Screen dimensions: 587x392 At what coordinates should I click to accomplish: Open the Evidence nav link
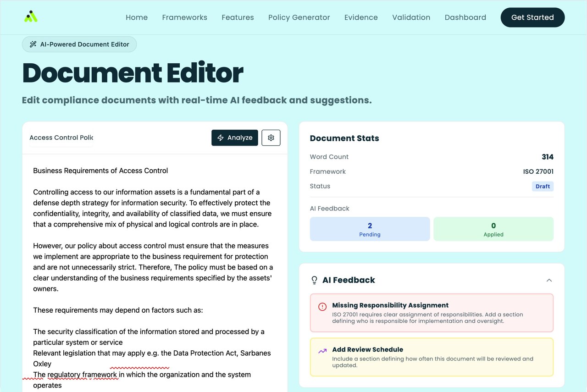361,17
